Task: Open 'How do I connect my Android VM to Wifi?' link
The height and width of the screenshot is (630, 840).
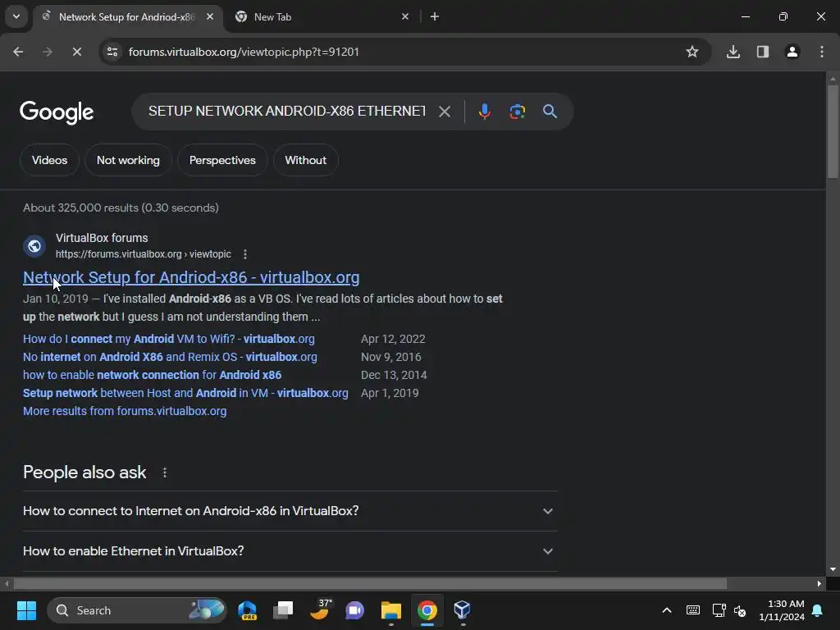Action: pyautogui.click(x=169, y=339)
